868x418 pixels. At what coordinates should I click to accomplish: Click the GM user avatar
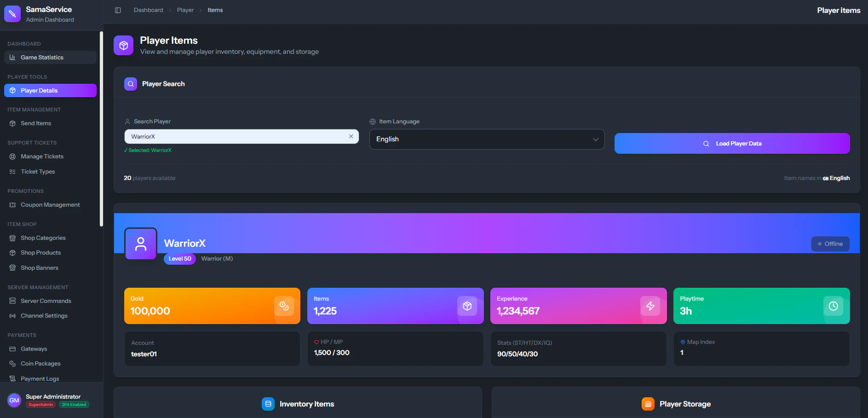[x=14, y=400]
